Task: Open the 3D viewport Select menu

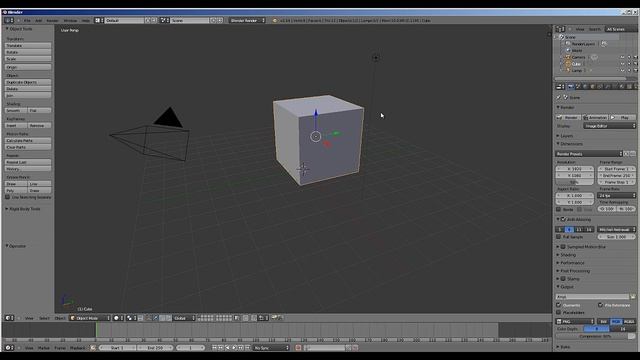Action: coord(44,318)
